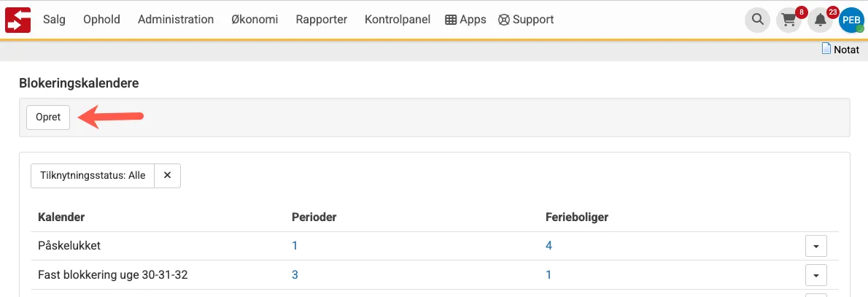Open the Notat note icon
Image resolution: width=868 pixels, height=297 pixels.
click(826, 50)
